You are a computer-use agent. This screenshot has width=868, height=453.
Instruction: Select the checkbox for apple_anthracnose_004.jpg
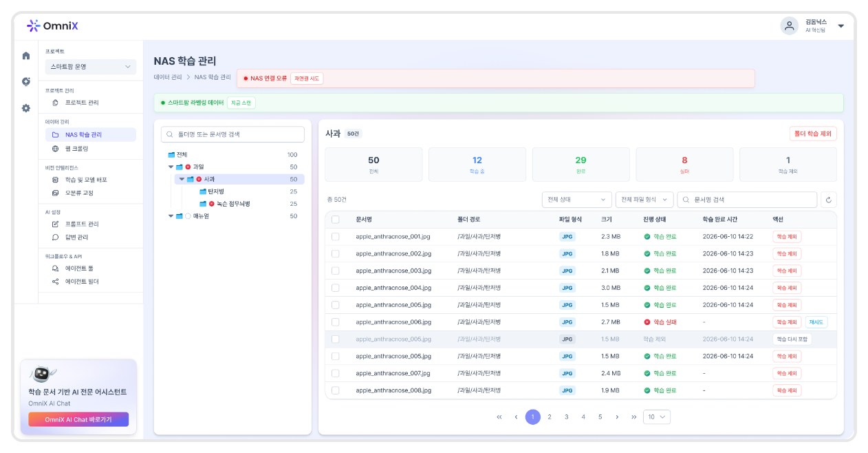point(336,288)
